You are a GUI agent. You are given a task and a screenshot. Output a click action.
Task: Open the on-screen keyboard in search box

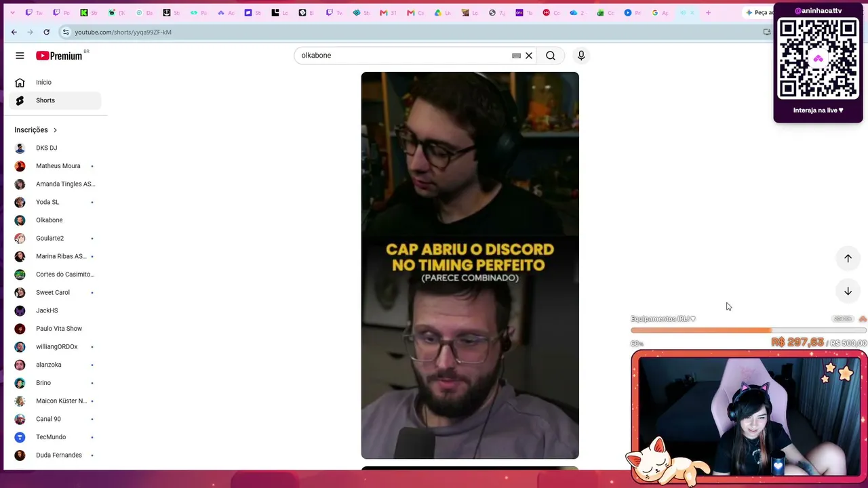tap(516, 56)
